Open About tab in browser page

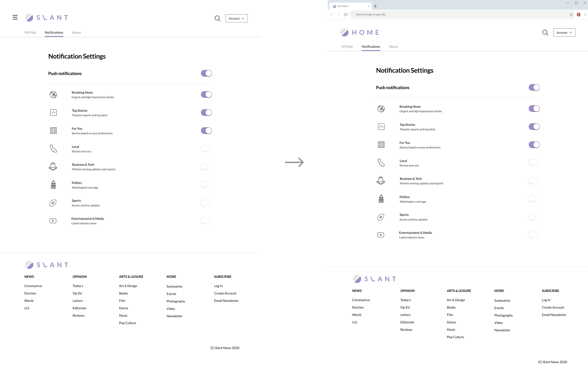pyautogui.click(x=393, y=47)
